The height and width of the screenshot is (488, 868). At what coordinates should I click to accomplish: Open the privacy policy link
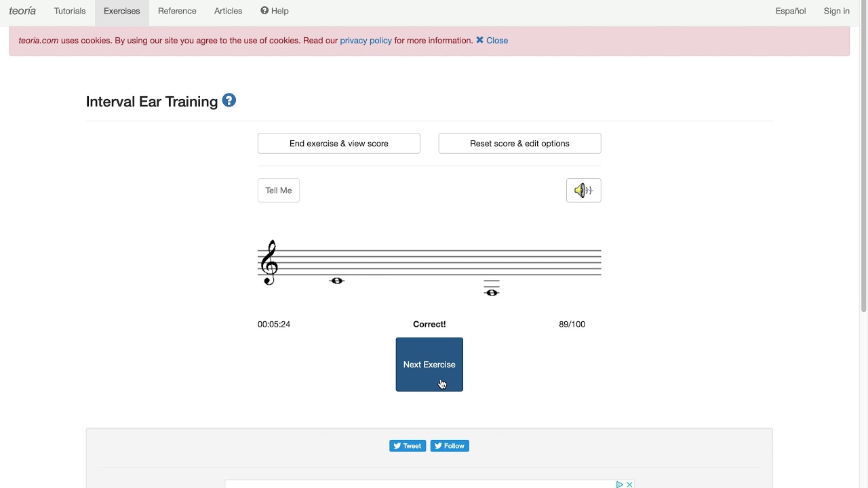[366, 41]
